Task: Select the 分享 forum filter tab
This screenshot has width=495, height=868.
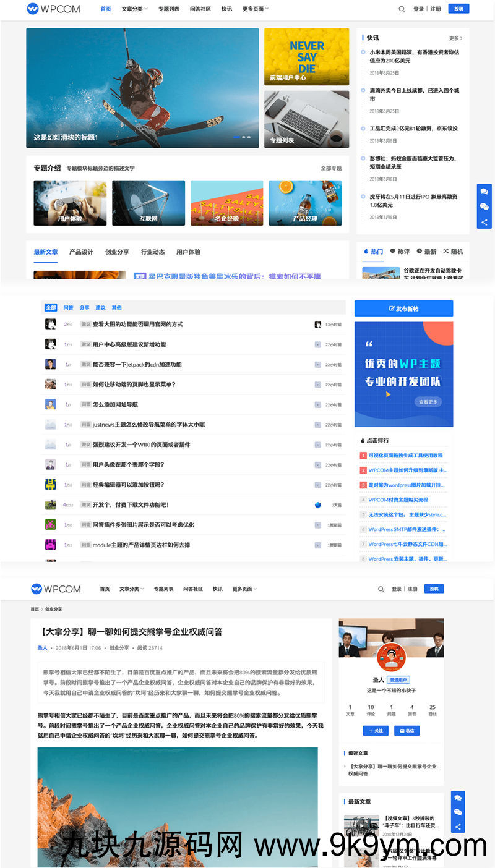Action: pos(84,308)
